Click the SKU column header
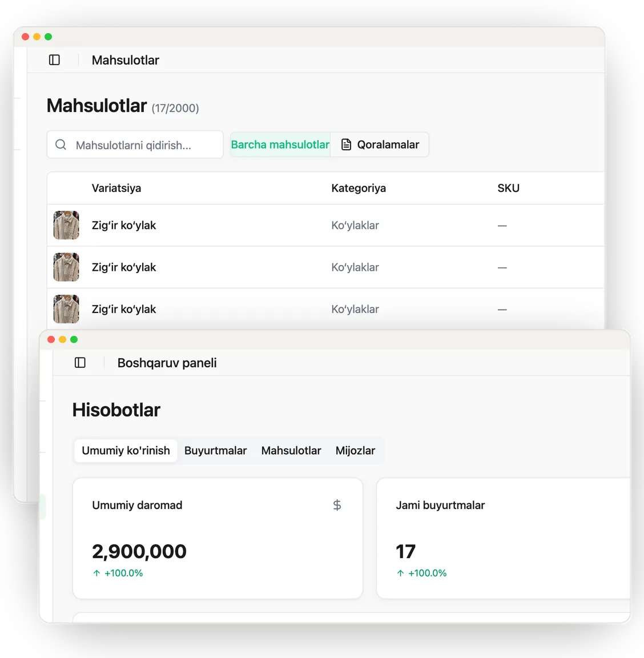 pyautogui.click(x=509, y=188)
